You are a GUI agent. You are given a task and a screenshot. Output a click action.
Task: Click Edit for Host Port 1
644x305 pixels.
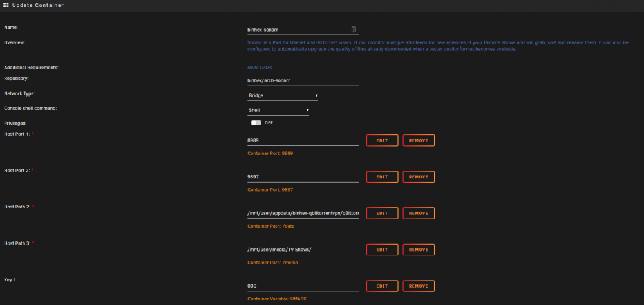pyautogui.click(x=382, y=140)
